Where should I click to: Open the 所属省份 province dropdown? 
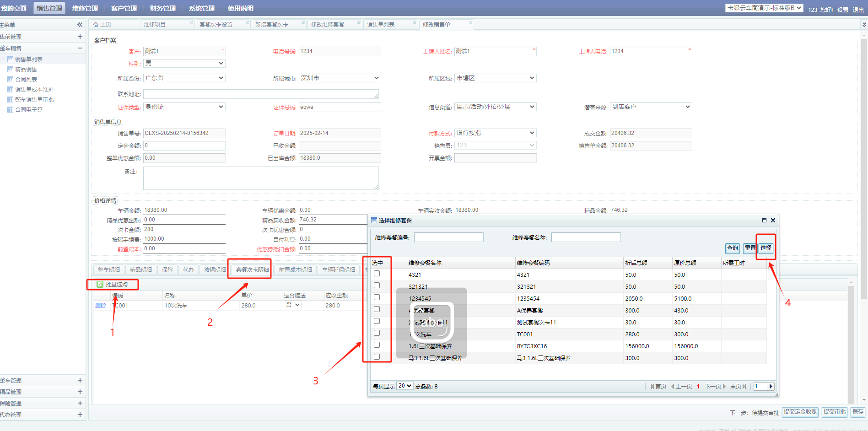(184, 78)
